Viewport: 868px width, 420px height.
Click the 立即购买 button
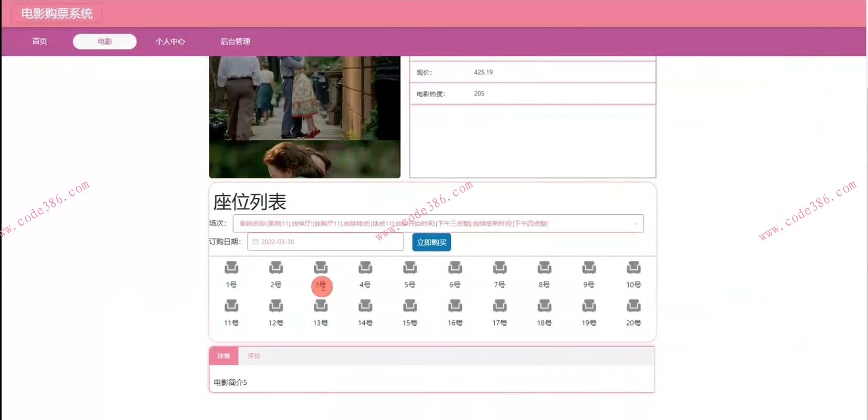coord(431,243)
